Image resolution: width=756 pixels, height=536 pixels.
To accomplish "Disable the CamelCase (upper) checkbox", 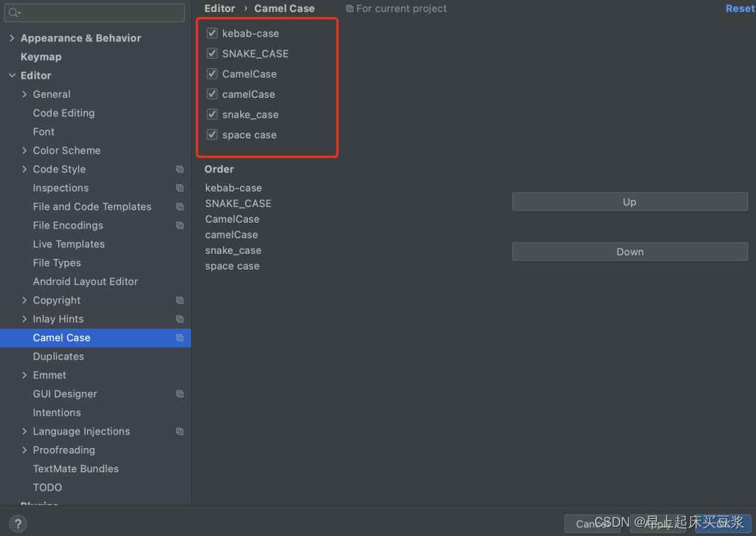I will point(212,73).
